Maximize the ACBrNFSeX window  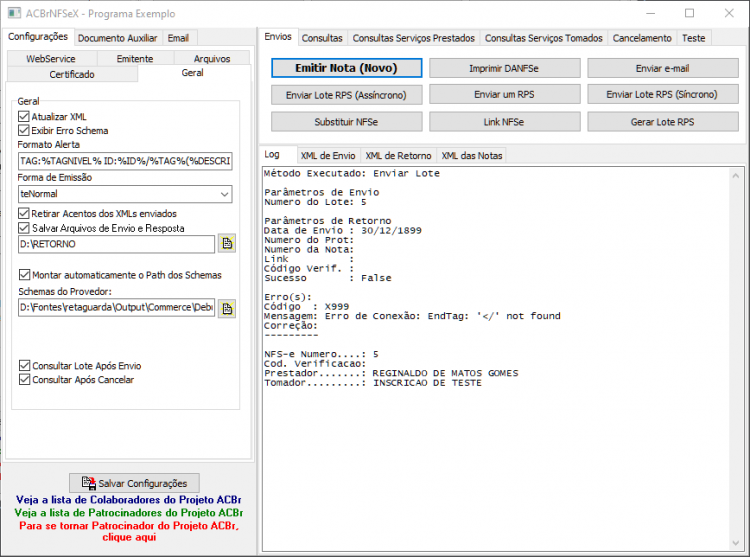click(x=689, y=13)
